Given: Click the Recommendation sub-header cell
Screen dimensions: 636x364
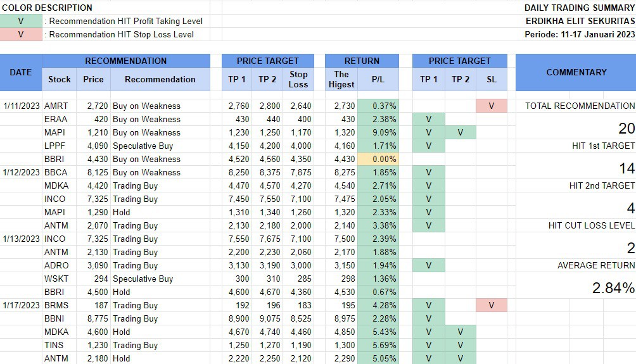Looking at the screenshot, I should click(x=160, y=79).
